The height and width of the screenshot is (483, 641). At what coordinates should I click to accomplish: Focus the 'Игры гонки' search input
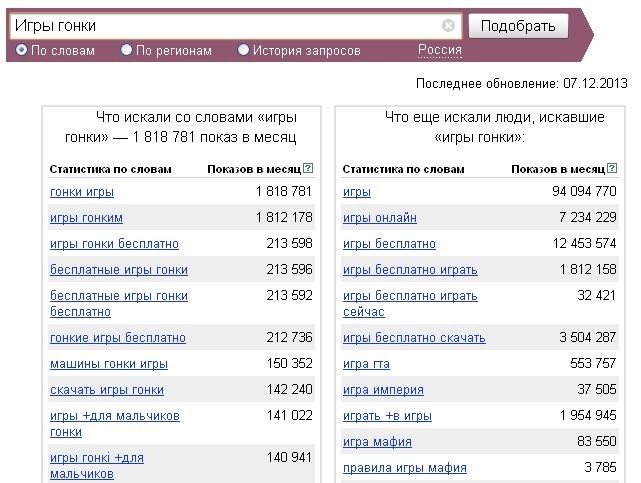[x=225, y=26]
